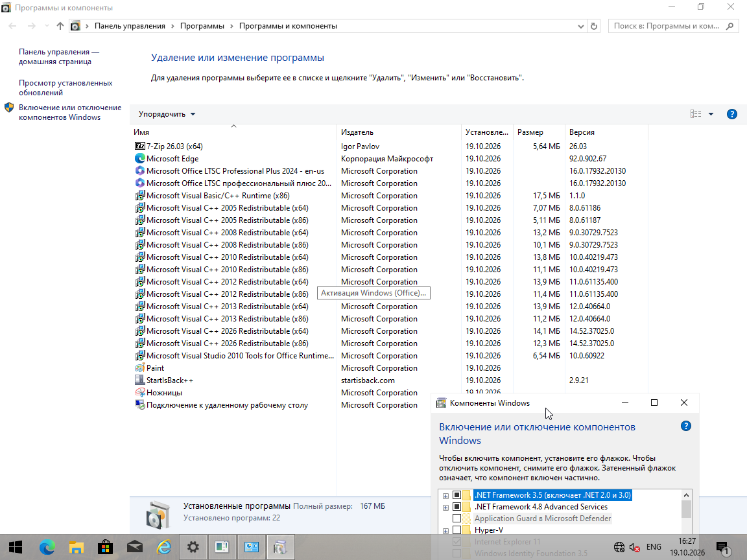Select the 7-Zip 26.03 (x64) program icon
The image size is (747, 560).
139,146
